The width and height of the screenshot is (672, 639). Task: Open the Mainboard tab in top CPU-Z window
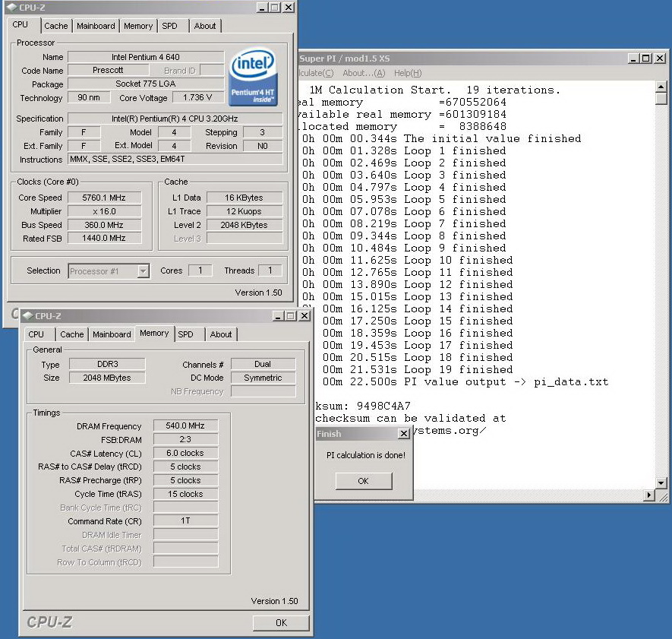click(x=96, y=26)
